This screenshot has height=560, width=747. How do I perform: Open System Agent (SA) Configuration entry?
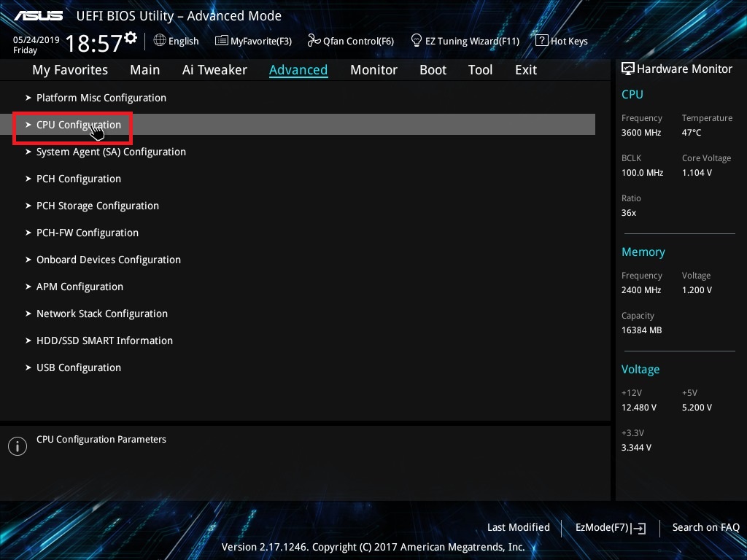(x=111, y=152)
